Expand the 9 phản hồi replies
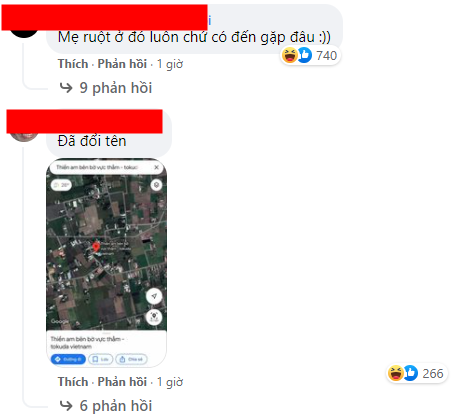The height and width of the screenshot is (415, 456). [116, 88]
